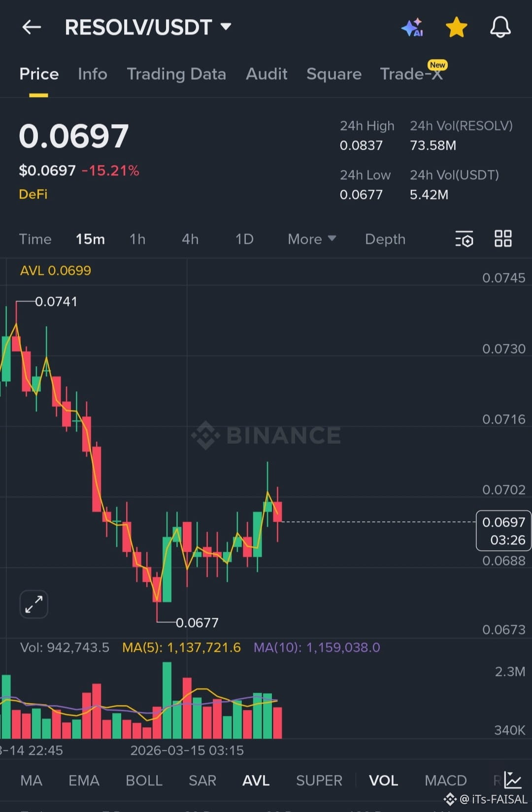
Task: Toggle the SAR indicator
Action: [202, 780]
